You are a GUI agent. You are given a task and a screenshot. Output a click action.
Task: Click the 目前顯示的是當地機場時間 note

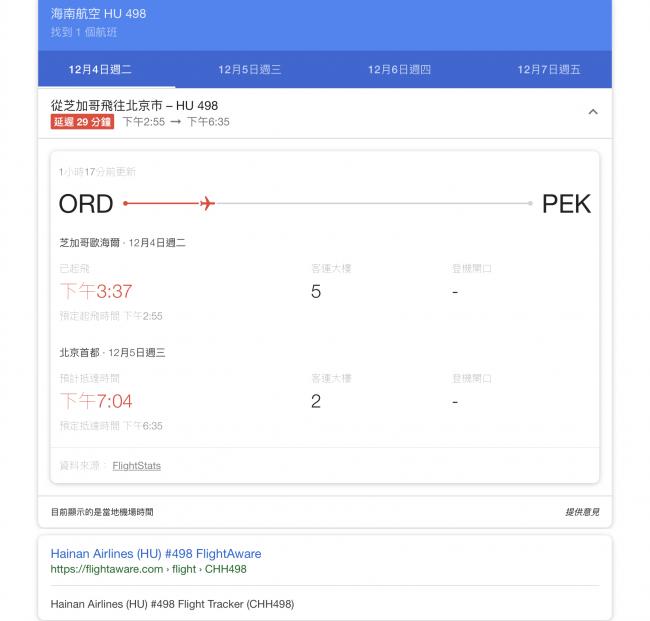(x=102, y=512)
